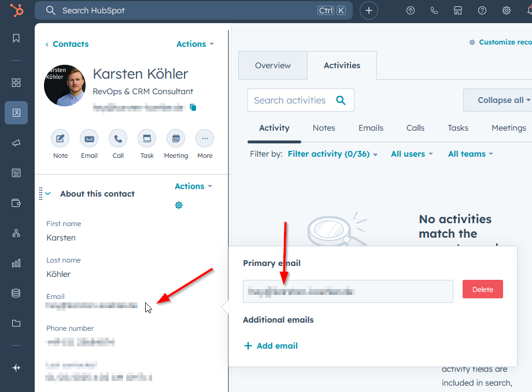Viewport: 532px width, 392px height.
Task: Open the calling phone icon in top bar
Action: pyautogui.click(x=434, y=10)
